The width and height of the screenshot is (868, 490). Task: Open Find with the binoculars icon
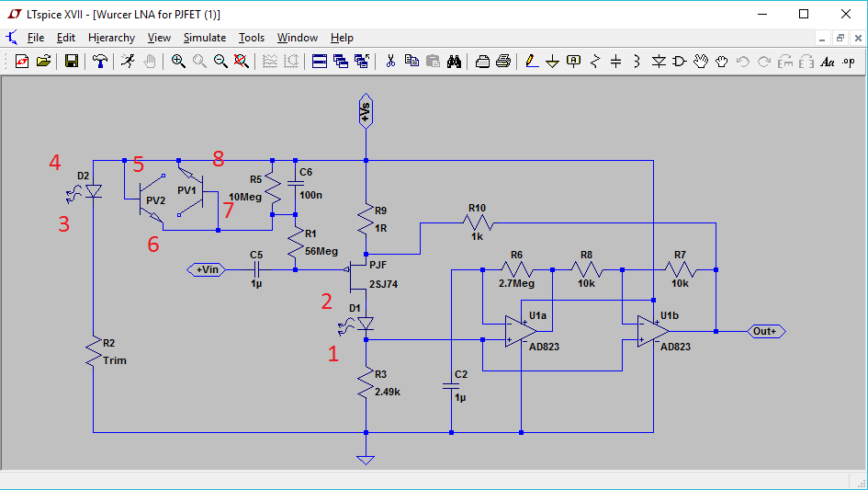[x=454, y=61]
